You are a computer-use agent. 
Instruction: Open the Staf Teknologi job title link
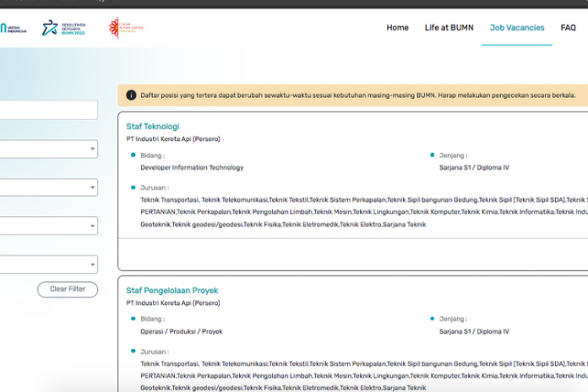(153, 127)
